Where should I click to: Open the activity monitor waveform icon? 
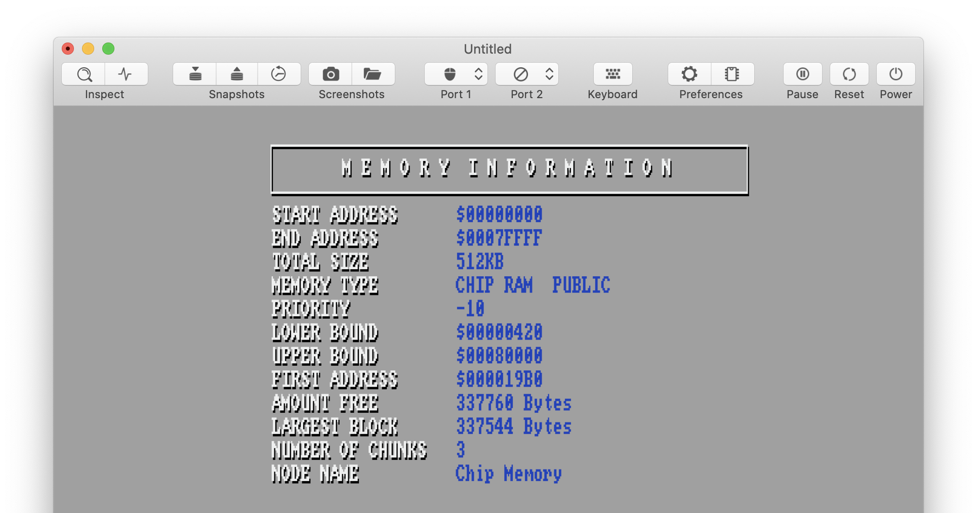(x=126, y=74)
